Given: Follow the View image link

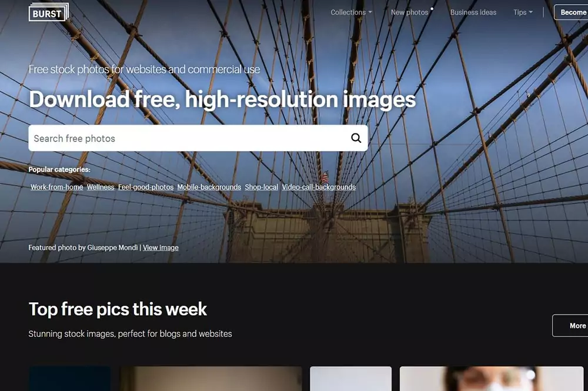Looking at the screenshot, I should (x=161, y=248).
